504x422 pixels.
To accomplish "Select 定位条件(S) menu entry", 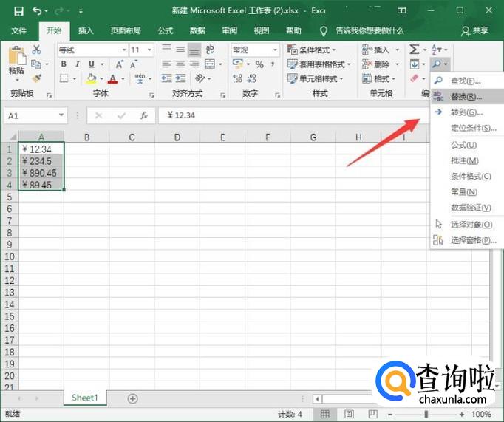I will (x=467, y=128).
